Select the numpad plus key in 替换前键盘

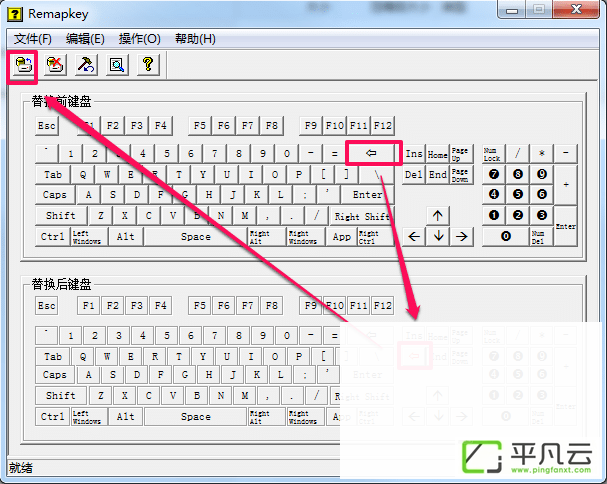(566, 184)
